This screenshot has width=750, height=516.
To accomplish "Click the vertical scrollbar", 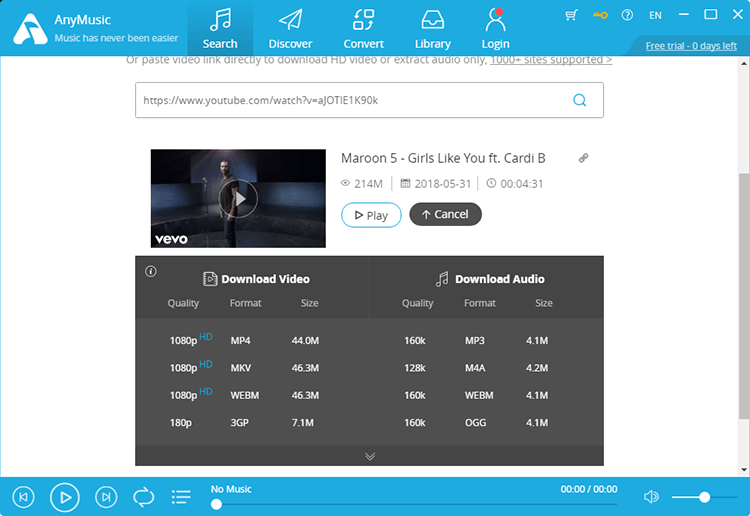I will [744, 296].
